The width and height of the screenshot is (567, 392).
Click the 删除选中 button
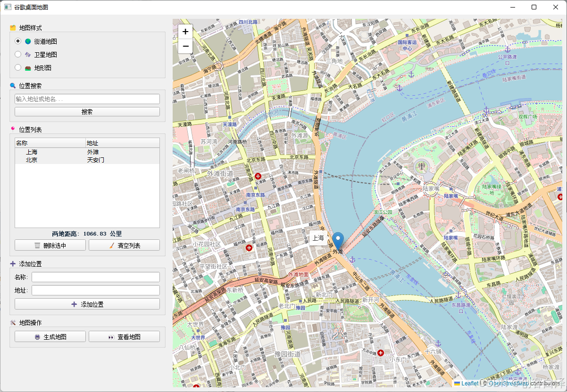(x=50, y=245)
